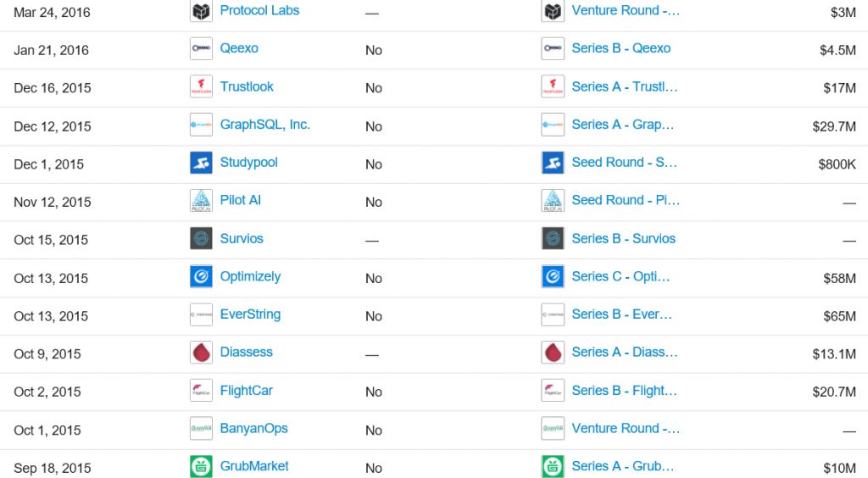Open the GraphSQL, Inc. company link
The image size is (868, 478).
pyautogui.click(x=264, y=125)
